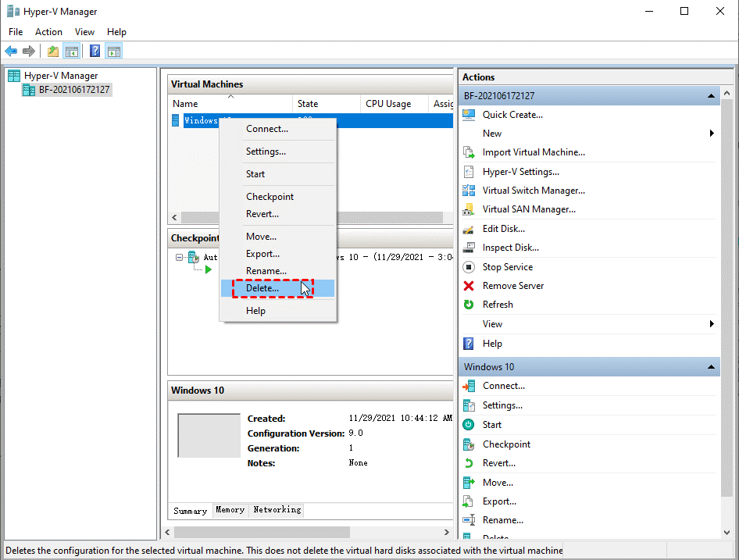This screenshot has width=739, height=560.
Task: Switch to the Summary tab
Action: click(191, 511)
